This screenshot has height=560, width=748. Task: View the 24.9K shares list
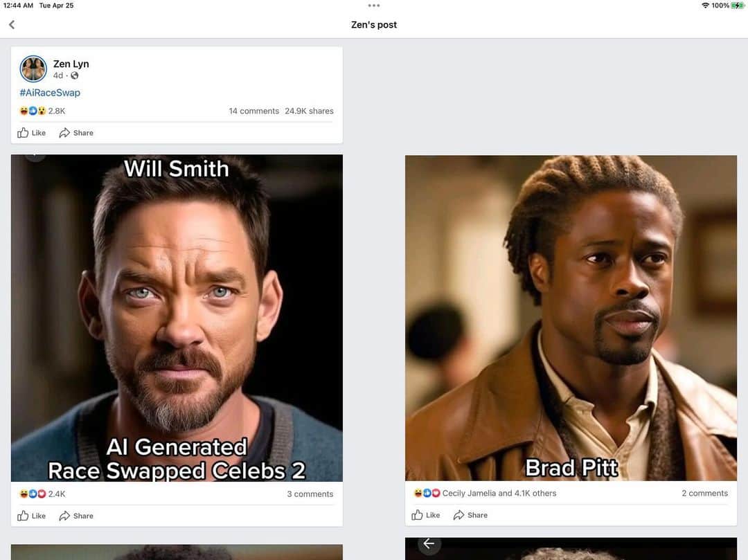[x=309, y=111]
